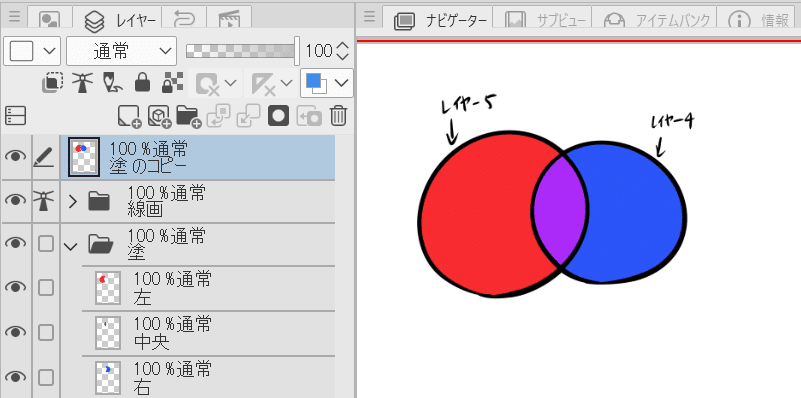This screenshot has width=801, height=398.
Task: Select the 塗 のコピー layer thumbnail
Action: tap(83, 157)
